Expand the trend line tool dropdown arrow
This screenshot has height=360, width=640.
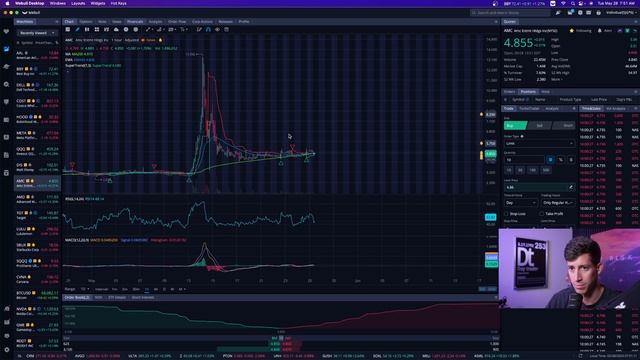pos(153,29)
